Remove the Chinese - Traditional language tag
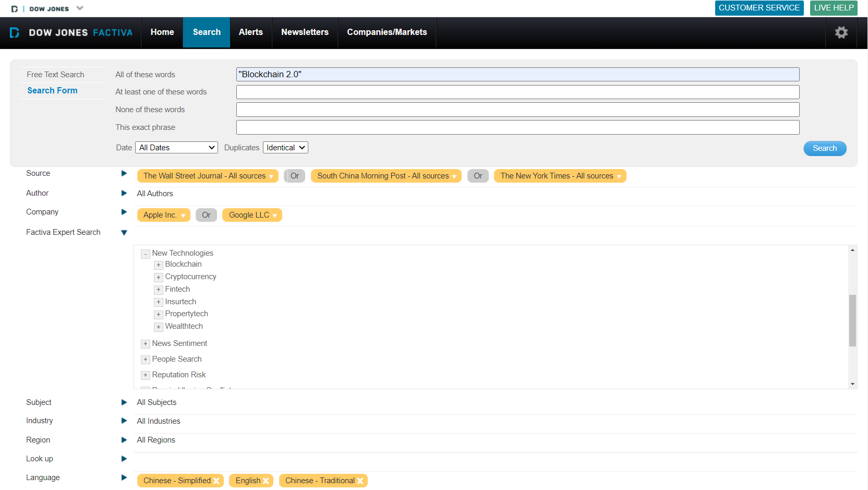The width and height of the screenshot is (868, 490). point(360,481)
